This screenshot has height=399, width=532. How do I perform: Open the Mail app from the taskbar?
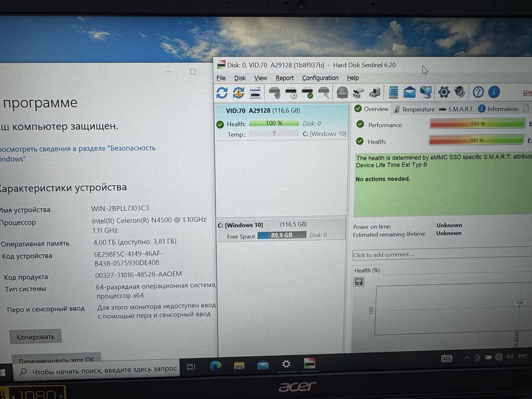(263, 365)
